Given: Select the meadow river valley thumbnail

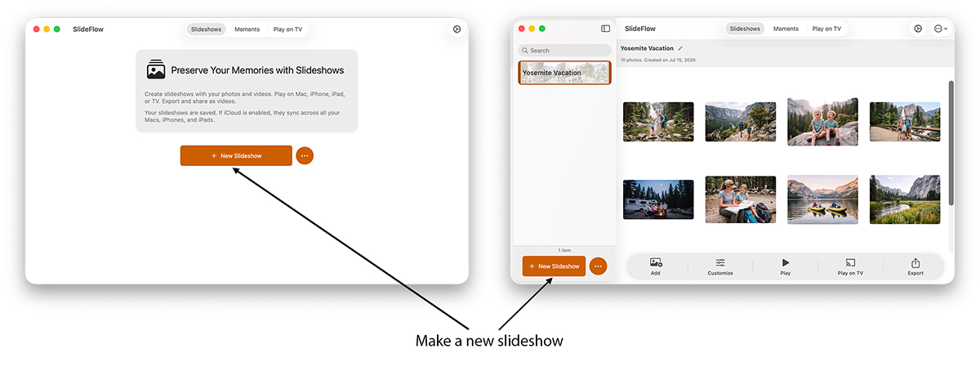Looking at the screenshot, I should (905, 199).
